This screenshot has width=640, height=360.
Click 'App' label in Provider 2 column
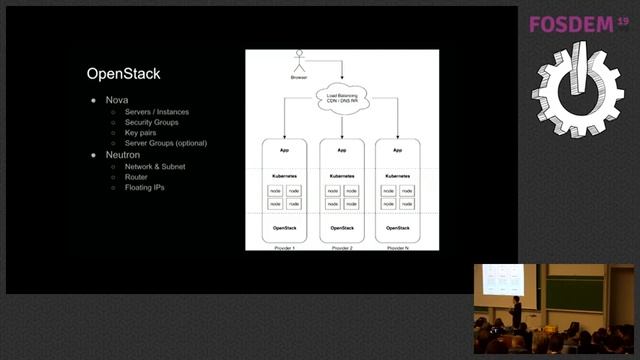(342, 150)
